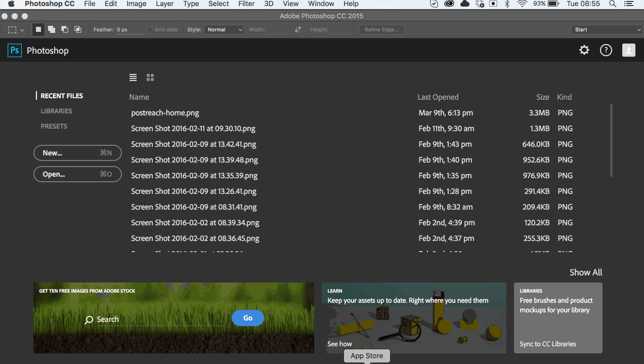Open the Filter menu
The height and width of the screenshot is (364, 644).
246,4
